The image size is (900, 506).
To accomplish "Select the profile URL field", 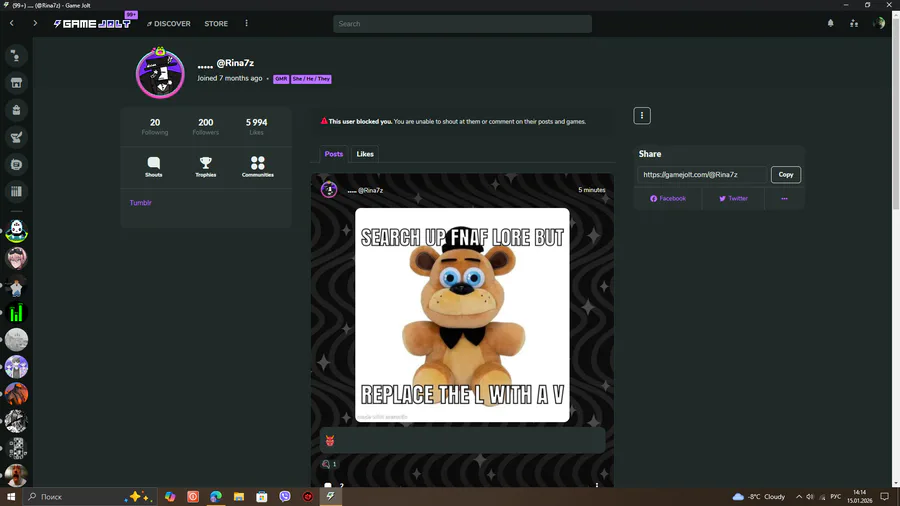I will 701,174.
